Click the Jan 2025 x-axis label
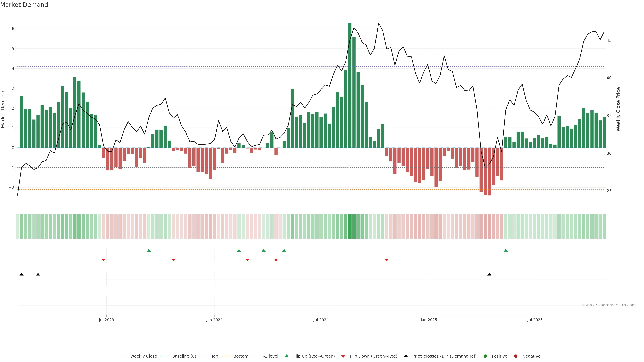 click(x=429, y=320)
